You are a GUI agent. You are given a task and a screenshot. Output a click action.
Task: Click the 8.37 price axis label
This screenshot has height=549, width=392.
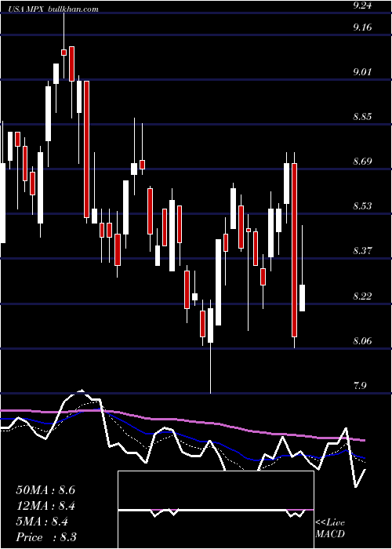[362, 251]
